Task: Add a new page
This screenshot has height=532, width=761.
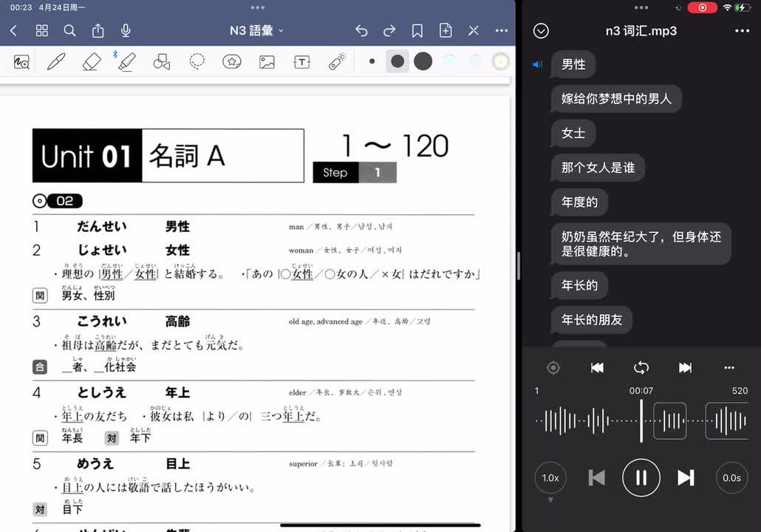Action: coord(446,30)
